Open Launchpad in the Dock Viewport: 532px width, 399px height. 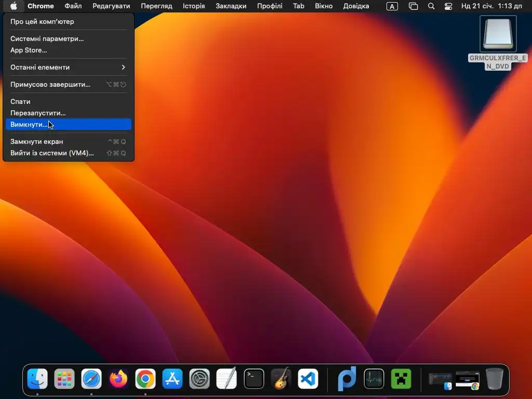[x=64, y=379]
